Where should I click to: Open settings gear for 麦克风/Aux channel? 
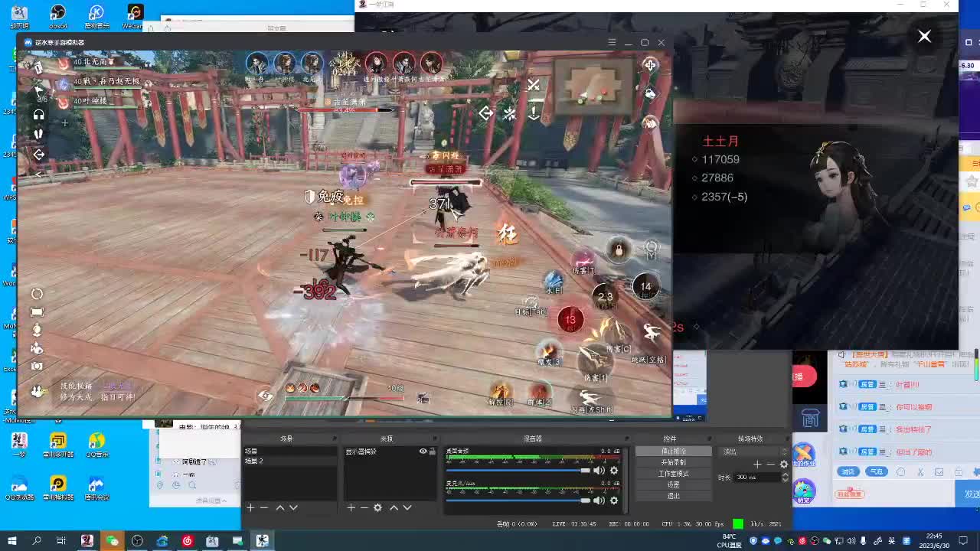[x=613, y=500]
